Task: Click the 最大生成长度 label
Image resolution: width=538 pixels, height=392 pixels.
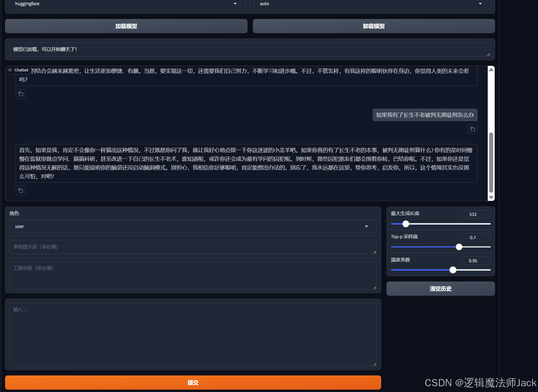Action: (405, 213)
